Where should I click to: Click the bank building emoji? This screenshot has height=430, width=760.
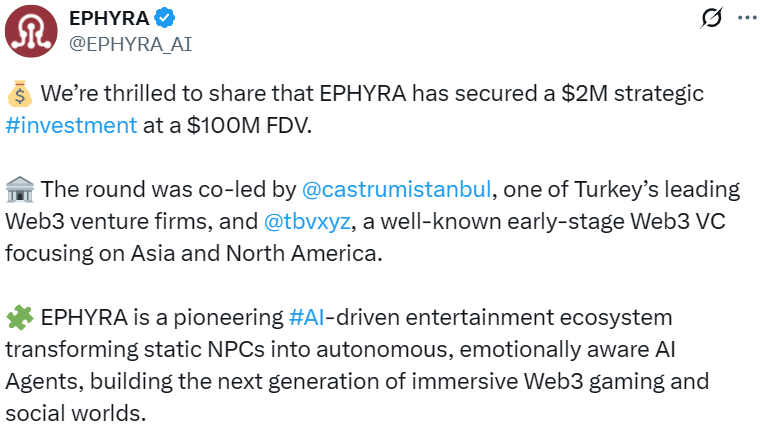[x=19, y=190]
